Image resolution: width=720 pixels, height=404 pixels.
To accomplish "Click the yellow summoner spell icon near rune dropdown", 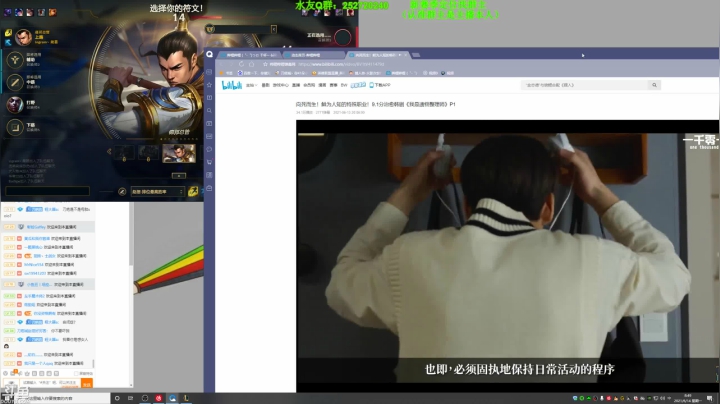I will [193, 191].
